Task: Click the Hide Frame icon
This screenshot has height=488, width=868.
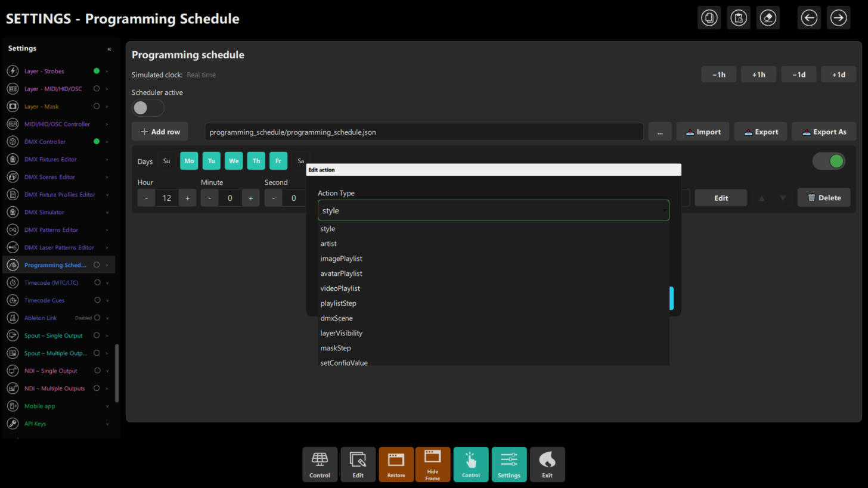Action: click(433, 464)
